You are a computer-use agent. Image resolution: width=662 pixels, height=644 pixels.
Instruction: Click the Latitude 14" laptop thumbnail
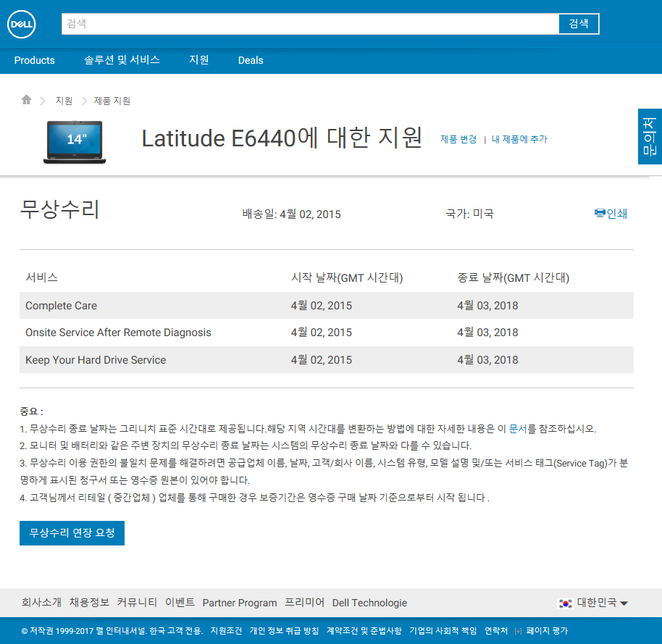point(75,142)
